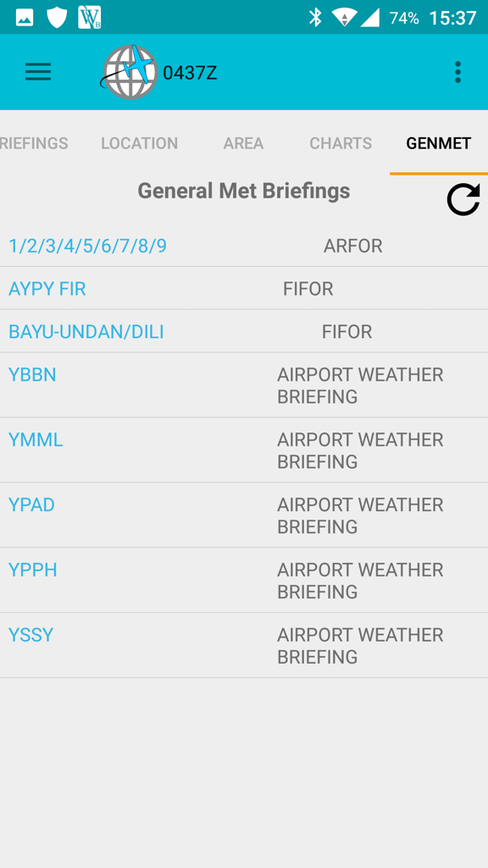
Task: Open the hamburger navigation menu
Action: (38, 72)
